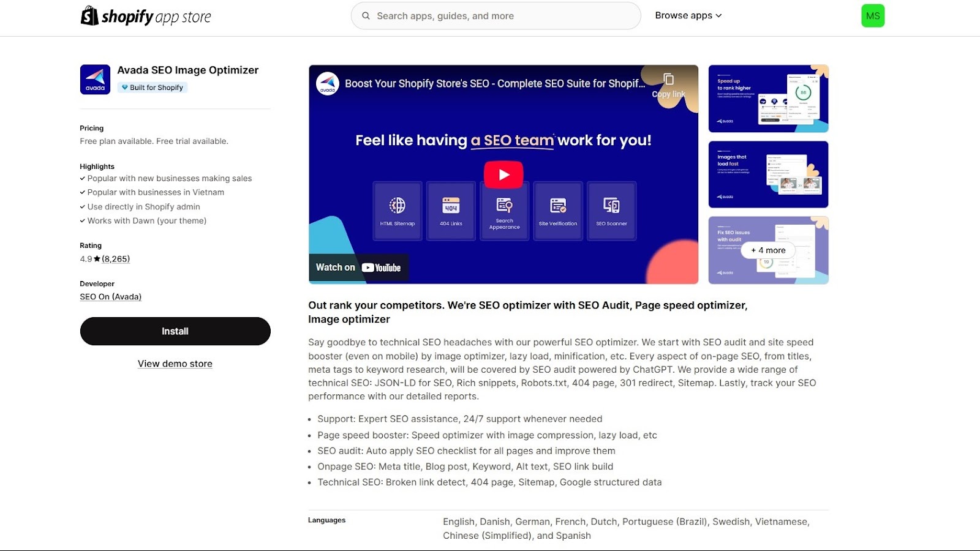This screenshot has height=551, width=980.
Task: Click 'Works with Dawn (your theme)' highlight
Action: coord(147,221)
